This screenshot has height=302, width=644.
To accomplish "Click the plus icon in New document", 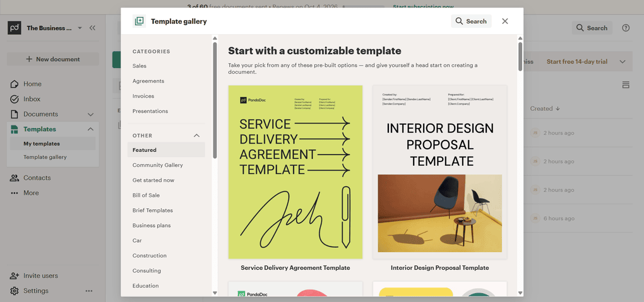I will click(29, 59).
